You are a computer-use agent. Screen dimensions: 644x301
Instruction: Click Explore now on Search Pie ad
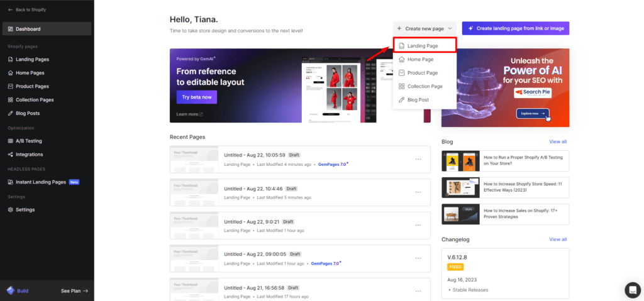coord(533,113)
